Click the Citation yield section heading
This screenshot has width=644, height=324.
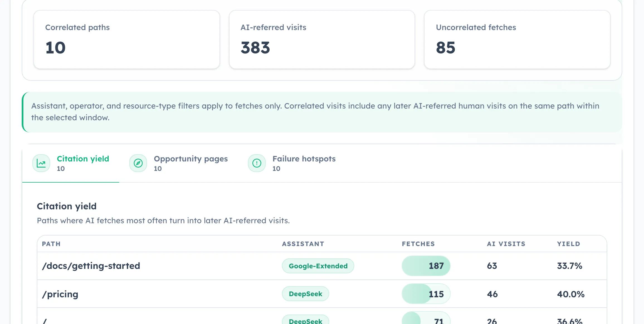click(67, 206)
